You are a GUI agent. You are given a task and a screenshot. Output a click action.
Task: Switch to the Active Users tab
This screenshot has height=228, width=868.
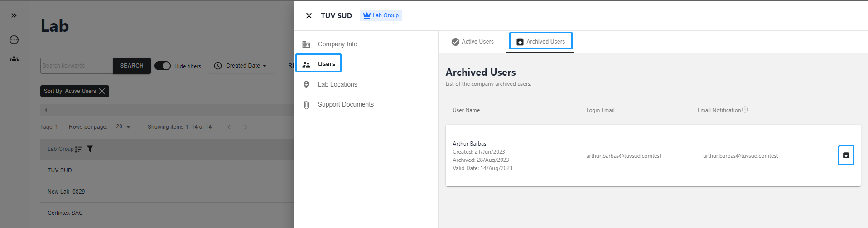[473, 42]
